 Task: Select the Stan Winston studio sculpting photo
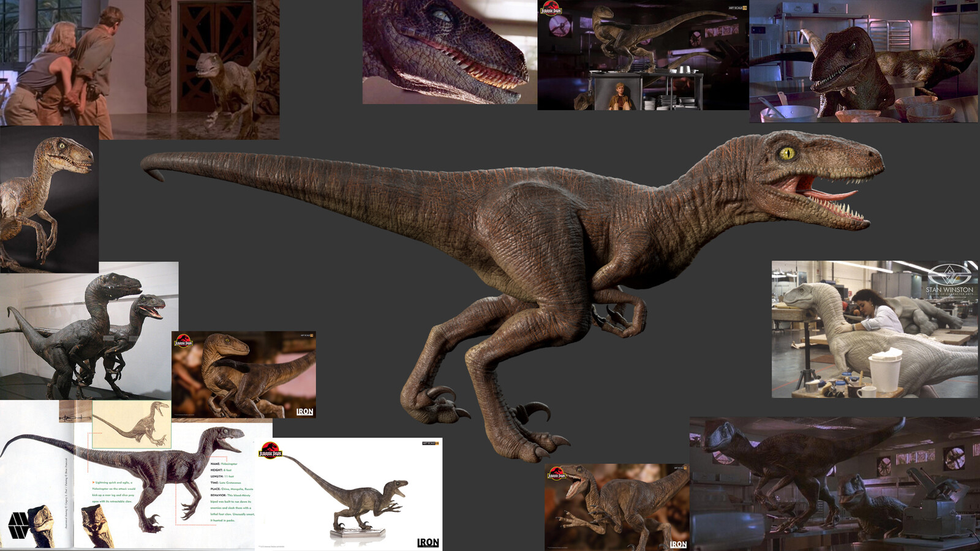click(875, 329)
